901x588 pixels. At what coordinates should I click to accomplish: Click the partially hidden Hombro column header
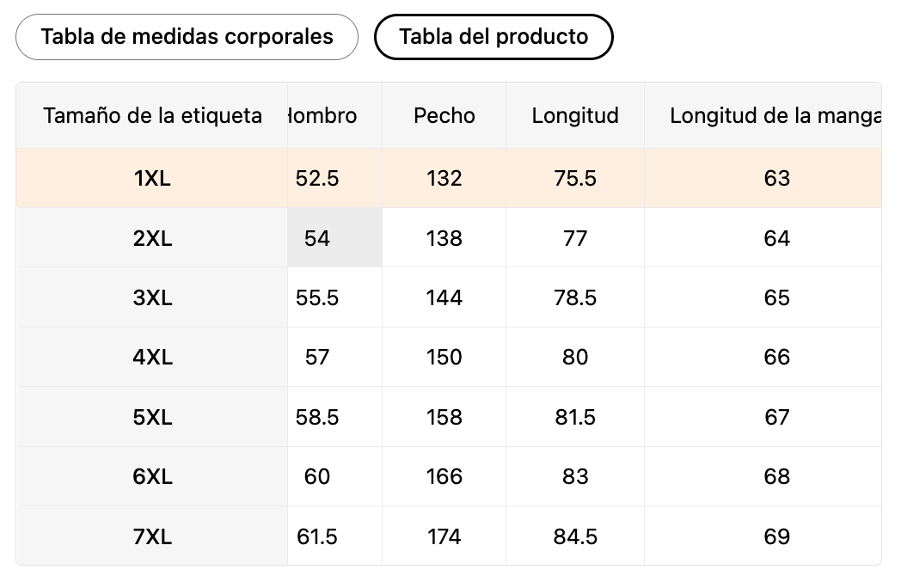point(323,115)
